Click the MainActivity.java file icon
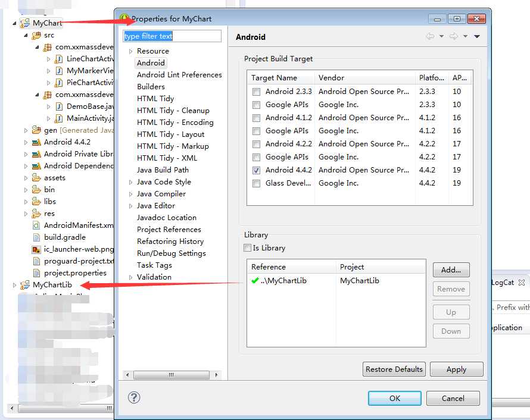 coord(58,118)
